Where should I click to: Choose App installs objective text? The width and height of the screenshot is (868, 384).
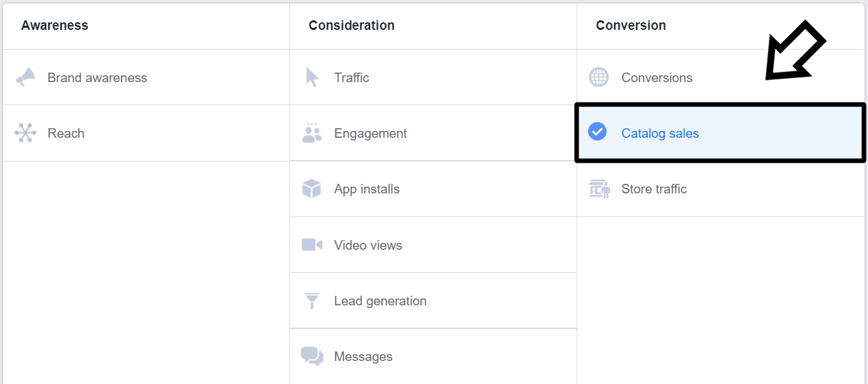click(x=367, y=189)
